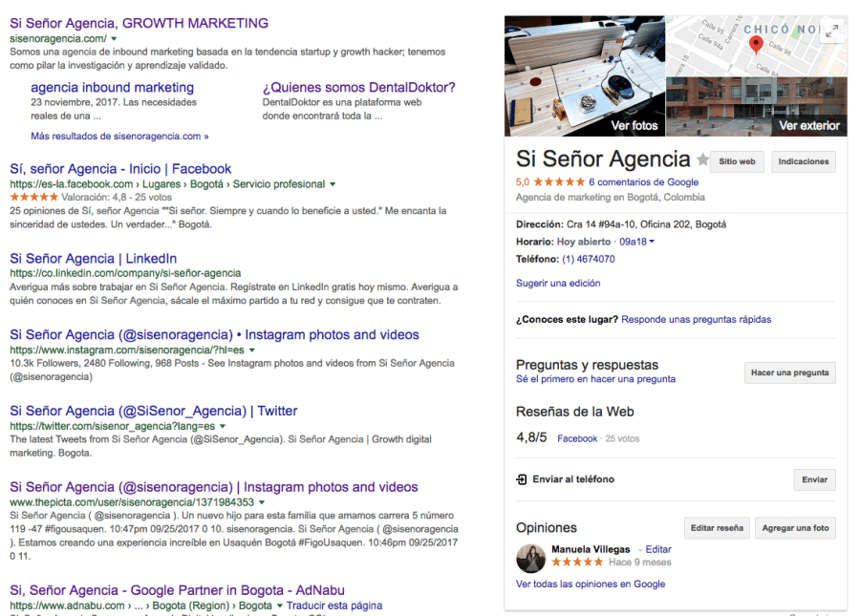Click the reviewer name Manuela Villegas
Screen dimensions: 860x616
point(591,549)
